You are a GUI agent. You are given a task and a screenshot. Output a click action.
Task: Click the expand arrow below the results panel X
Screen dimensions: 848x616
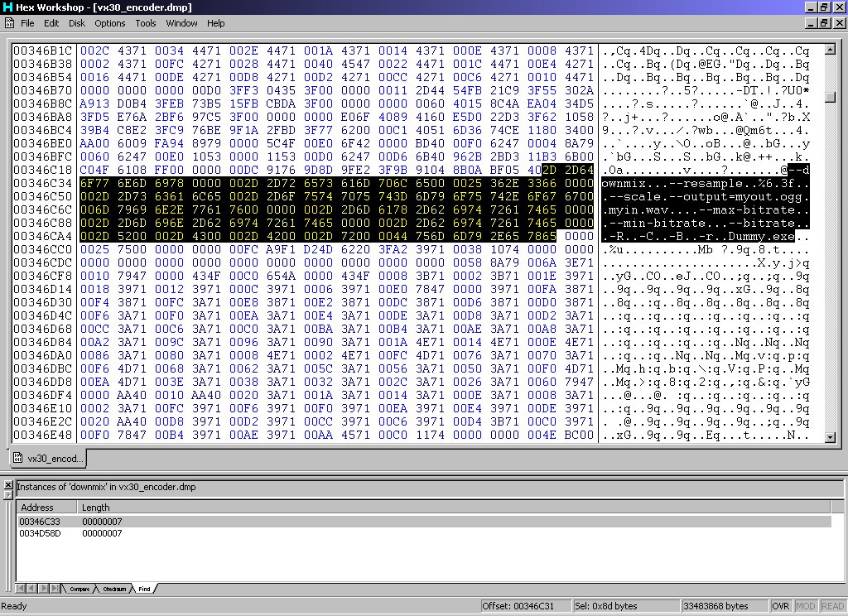(x=8, y=494)
